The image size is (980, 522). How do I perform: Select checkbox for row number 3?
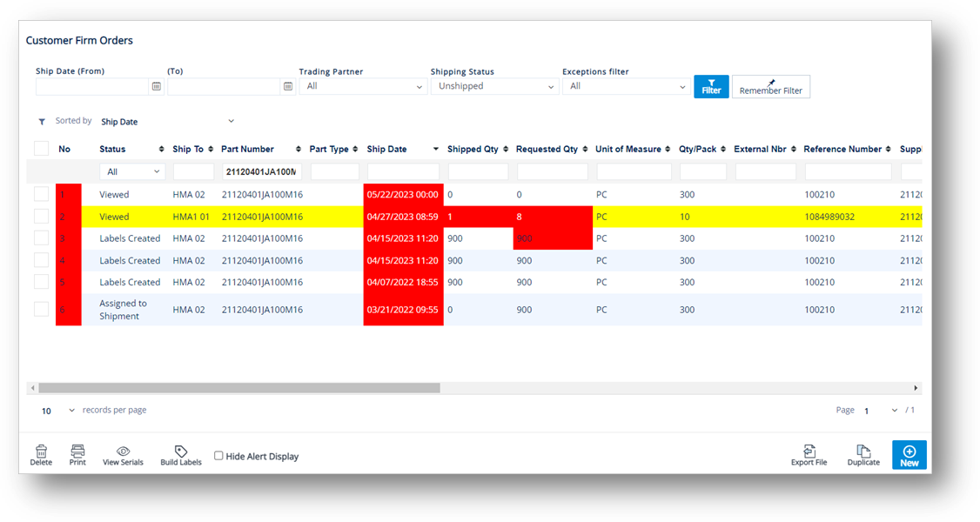click(x=41, y=238)
